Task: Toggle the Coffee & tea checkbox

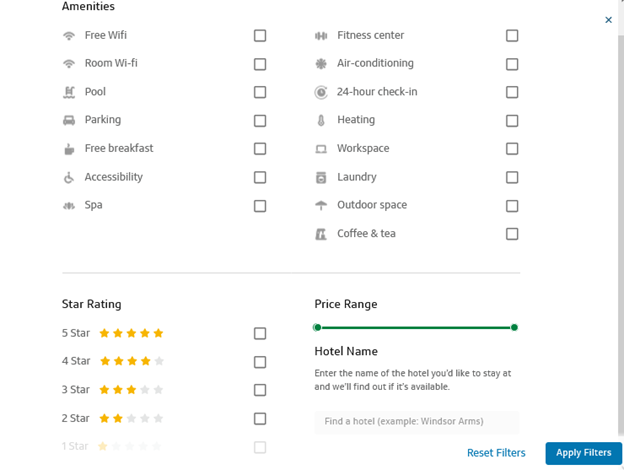Action: click(x=512, y=234)
